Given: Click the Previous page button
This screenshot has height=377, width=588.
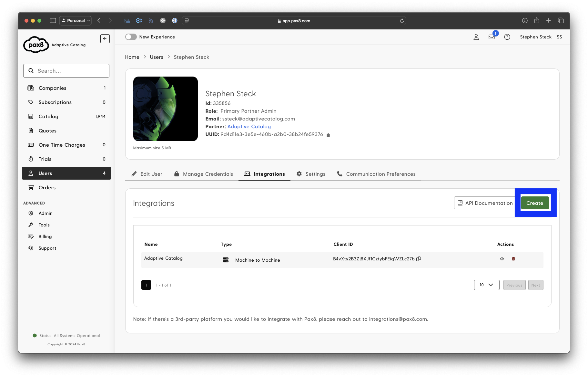Looking at the screenshot, I should click(x=514, y=285).
